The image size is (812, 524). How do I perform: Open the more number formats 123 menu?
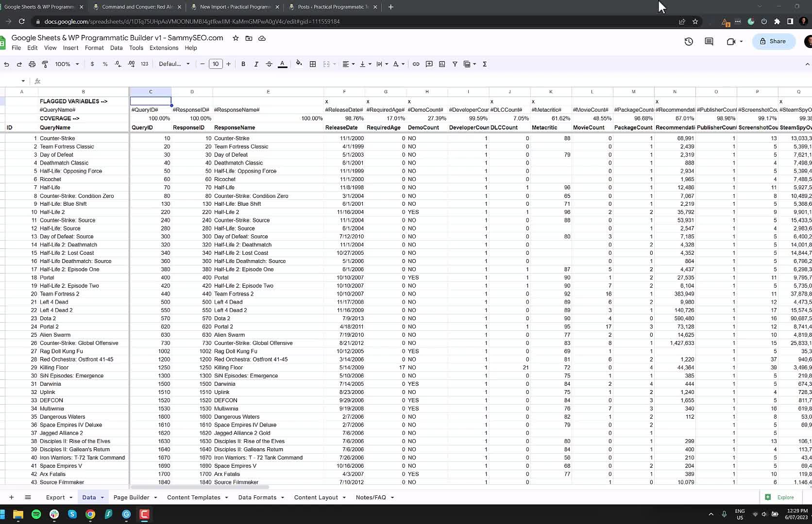click(144, 64)
